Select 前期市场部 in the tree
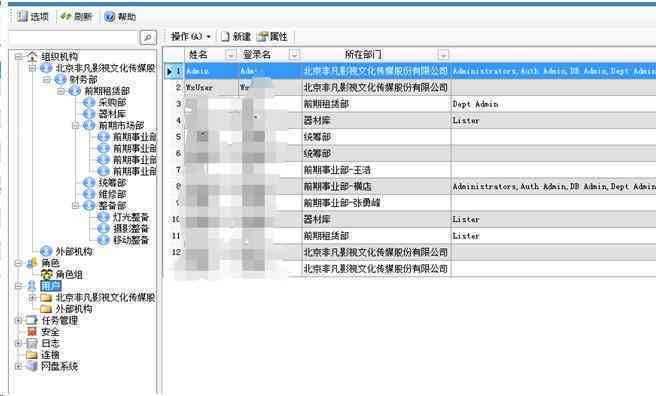The height and width of the screenshot is (396, 656). point(122,125)
